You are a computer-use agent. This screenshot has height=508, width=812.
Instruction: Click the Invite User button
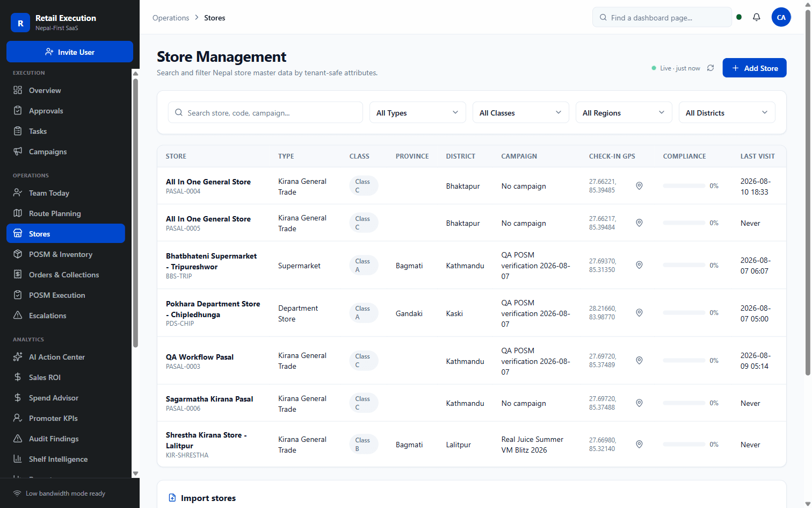tap(70, 52)
